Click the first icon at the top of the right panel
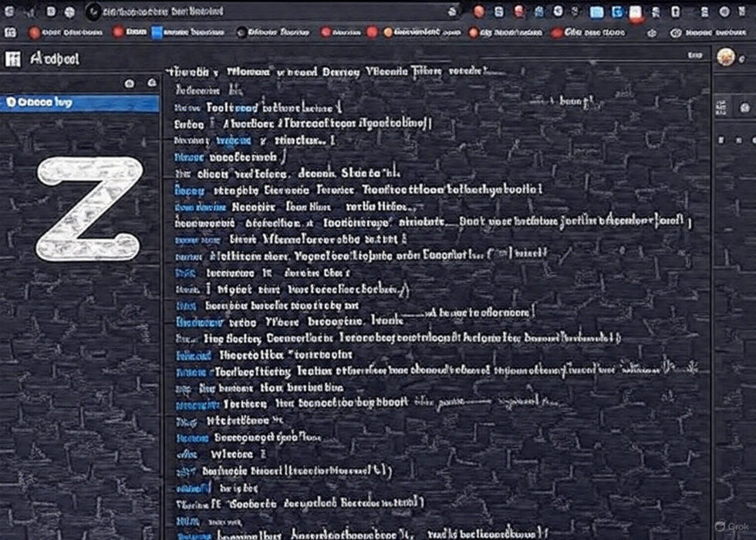 pos(721,106)
